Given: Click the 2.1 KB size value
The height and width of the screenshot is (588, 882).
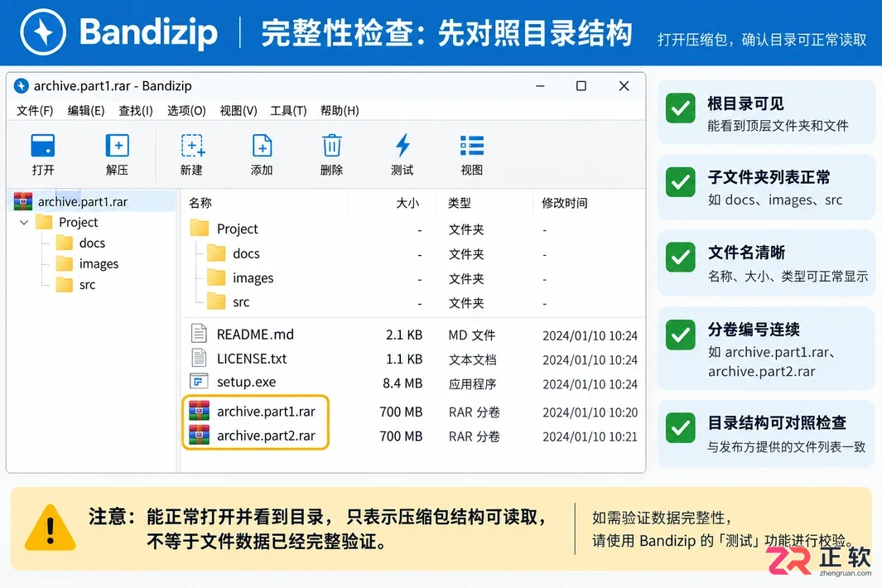Looking at the screenshot, I should tap(404, 335).
